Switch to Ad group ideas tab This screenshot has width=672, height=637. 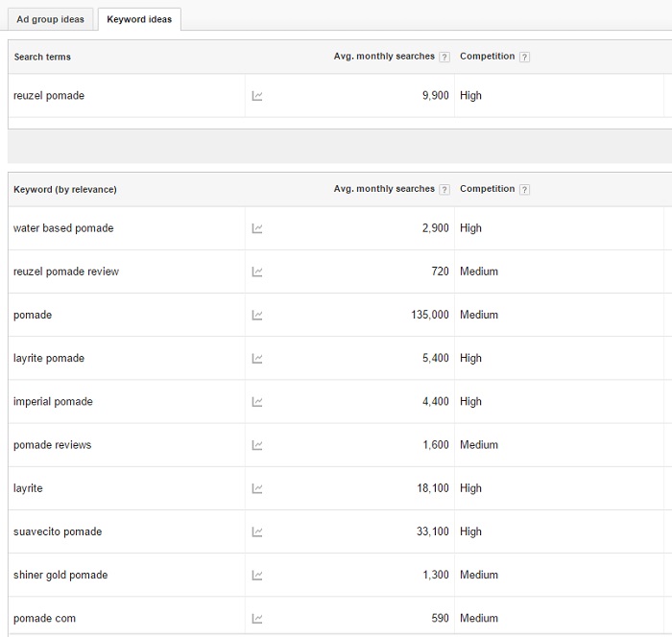click(50, 19)
